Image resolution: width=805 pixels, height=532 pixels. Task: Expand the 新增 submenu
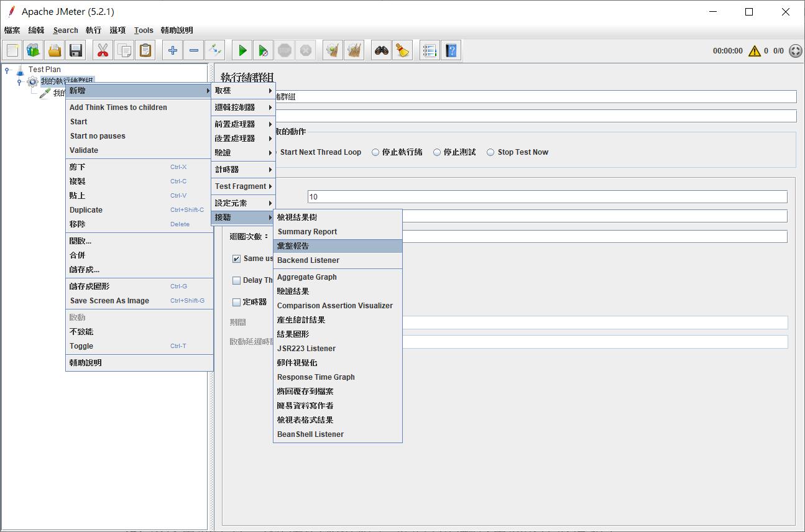click(139, 91)
